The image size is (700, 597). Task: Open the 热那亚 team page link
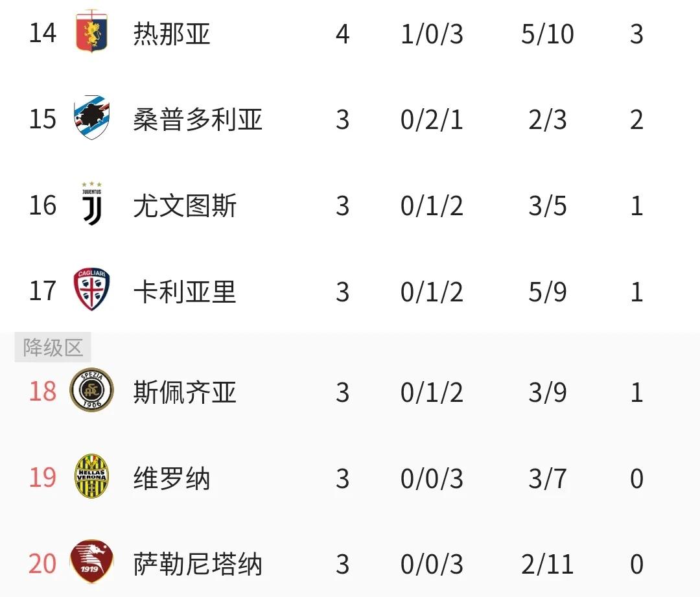click(172, 34)
